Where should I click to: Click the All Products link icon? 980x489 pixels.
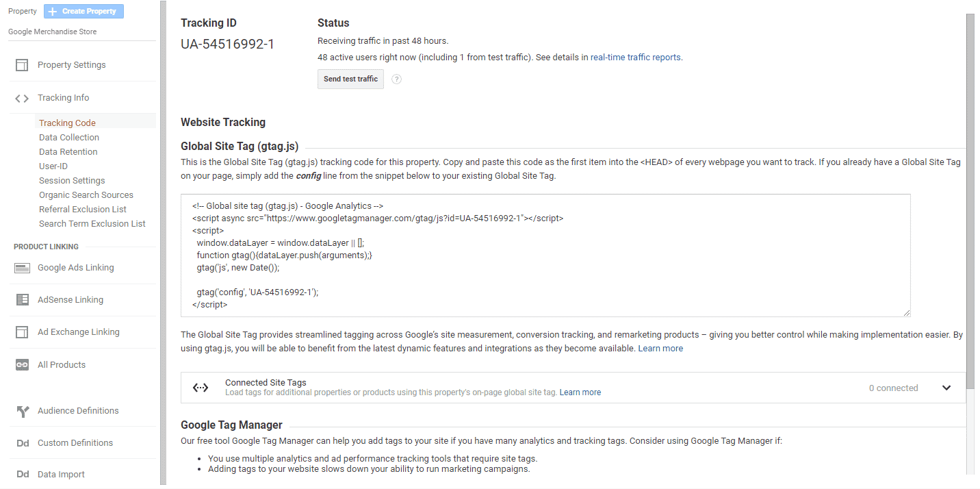tap(22, 365)
